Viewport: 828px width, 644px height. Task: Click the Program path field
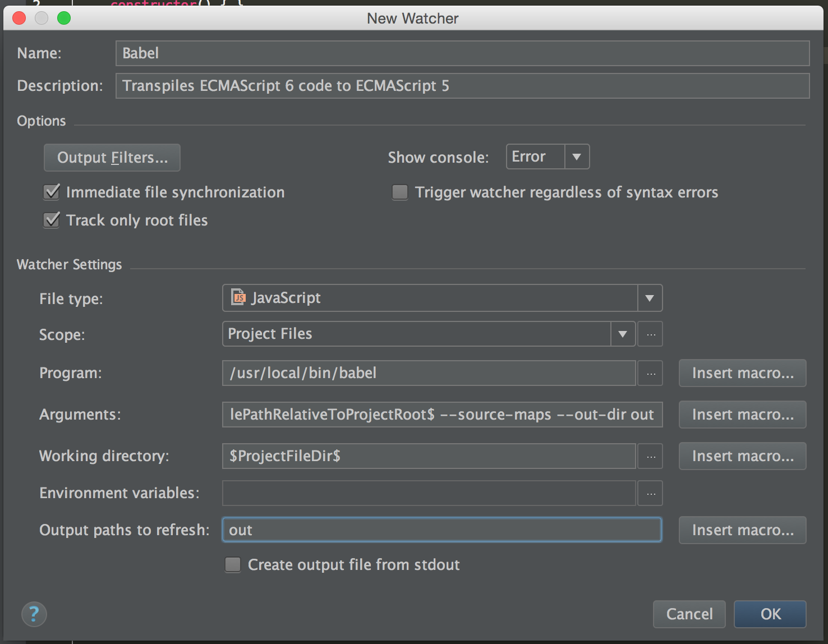pyautogui.click(x=429, y=373)
